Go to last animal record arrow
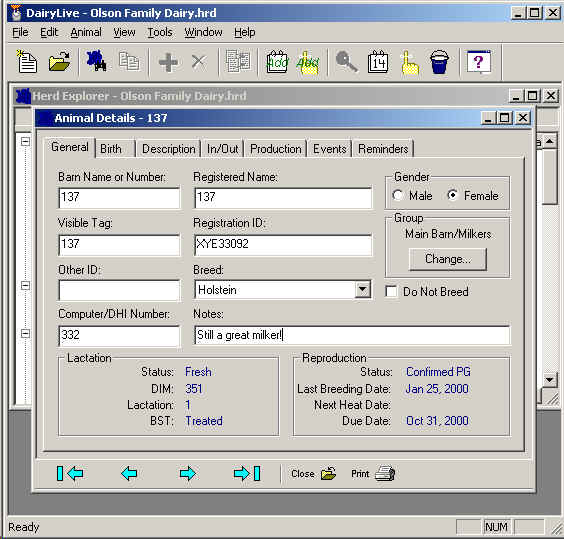This screenshot has width=564, height=539. point(247,473)
